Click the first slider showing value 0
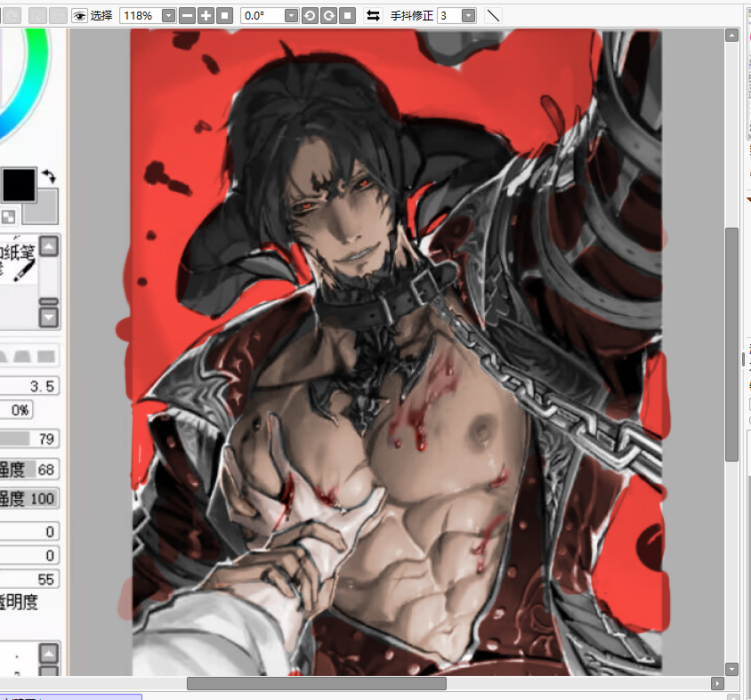751x700 pixels. pos(29,532)
